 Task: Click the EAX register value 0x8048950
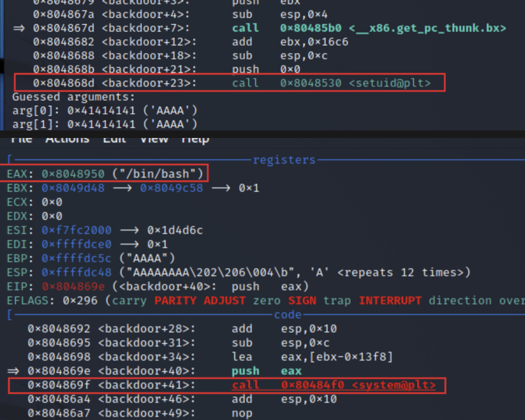tap(73, 174)
